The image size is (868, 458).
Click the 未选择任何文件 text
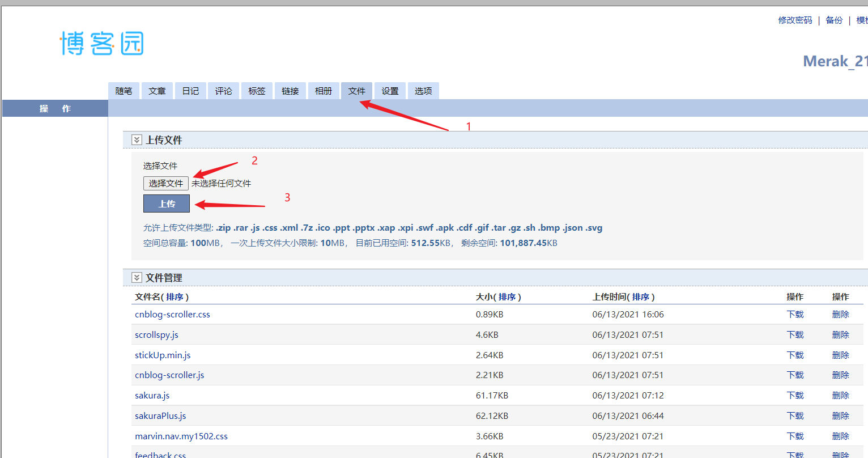(221, 183)
